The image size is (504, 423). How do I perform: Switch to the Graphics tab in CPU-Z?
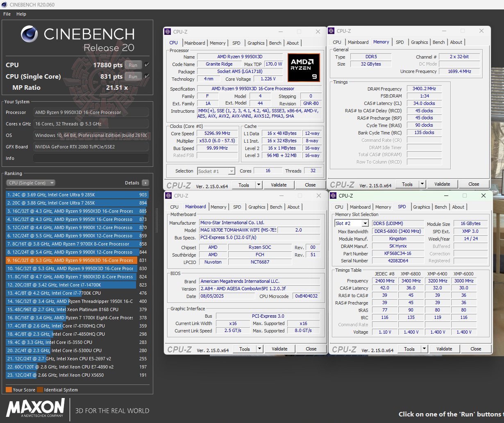pyautogui.click(x=256, y=43)
